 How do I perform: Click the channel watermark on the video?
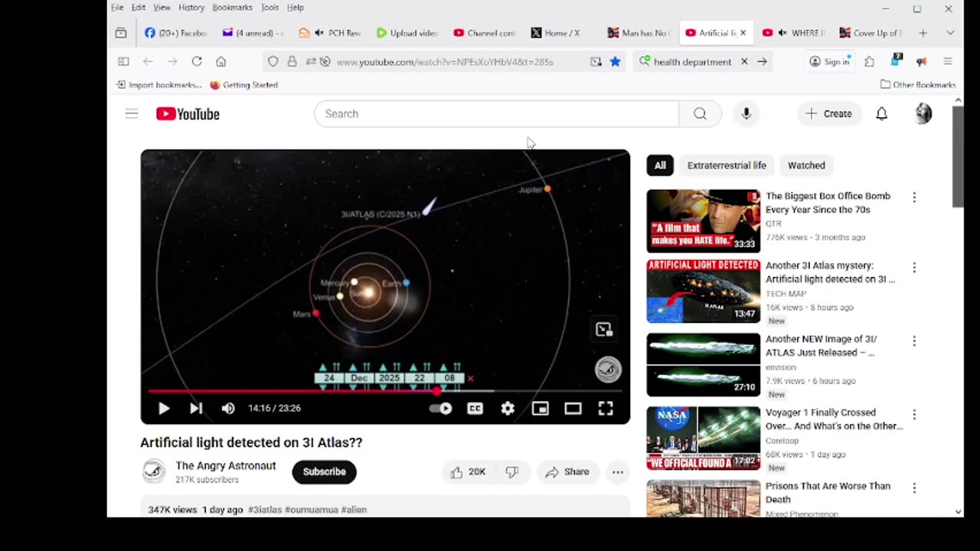(609, 370)
